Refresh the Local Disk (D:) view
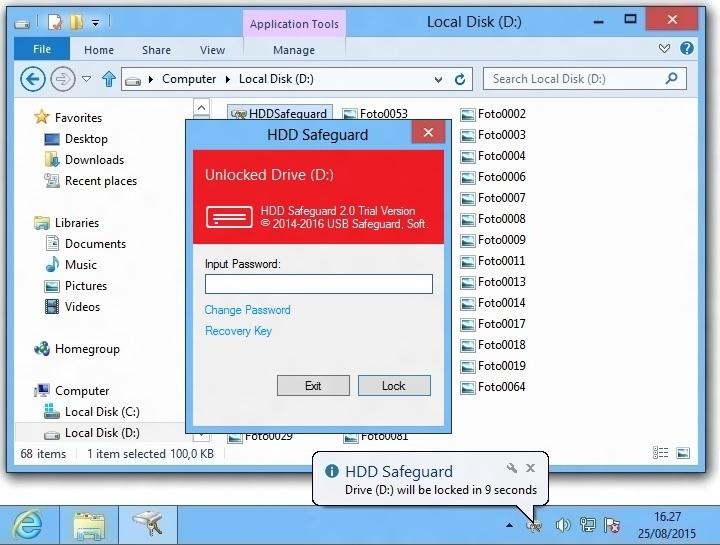This screenshot has height=545, width=720. [460, 79]
